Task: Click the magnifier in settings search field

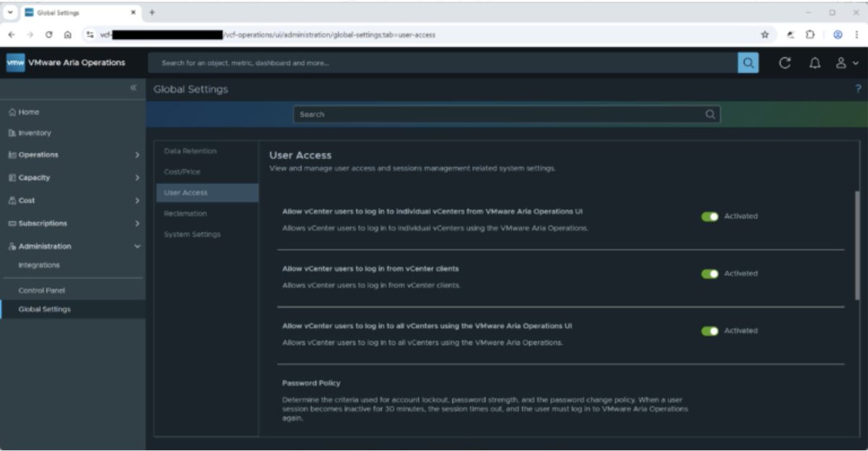Action: [x=710, y=114]
